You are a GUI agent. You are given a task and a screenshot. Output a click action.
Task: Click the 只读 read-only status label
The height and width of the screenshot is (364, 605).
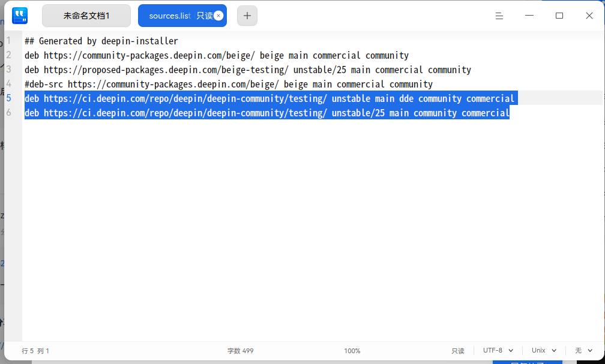pos(458,351)
